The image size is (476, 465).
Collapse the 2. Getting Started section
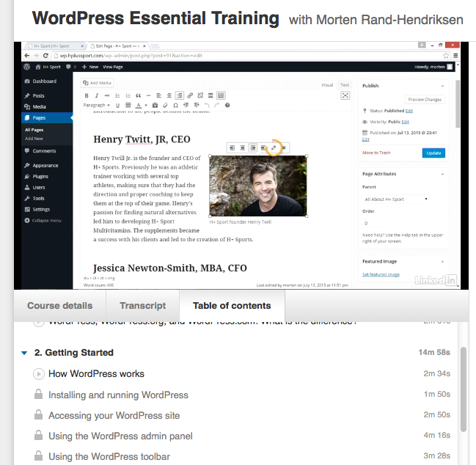click(x=24, y=353)
